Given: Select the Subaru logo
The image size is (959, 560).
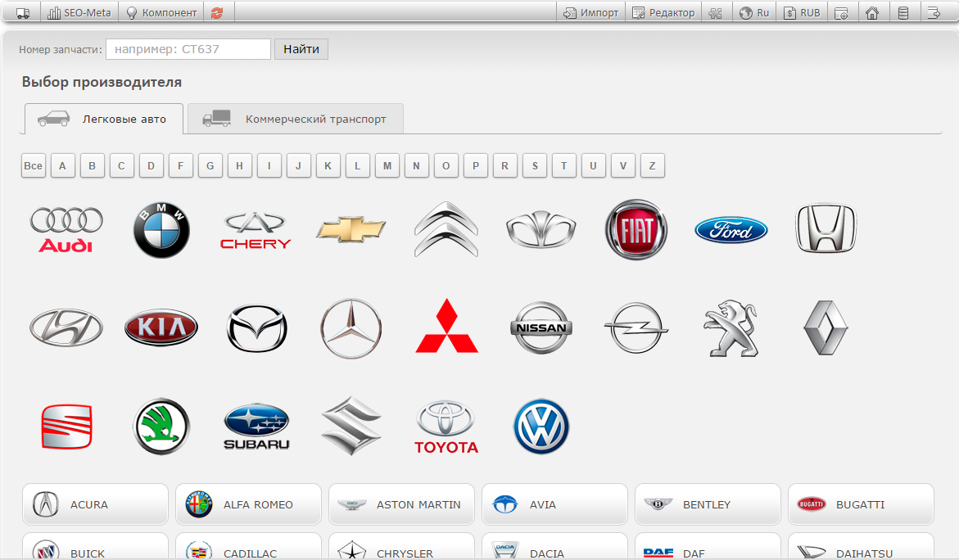Looking at the screenshot, I should tap(256, 427).
